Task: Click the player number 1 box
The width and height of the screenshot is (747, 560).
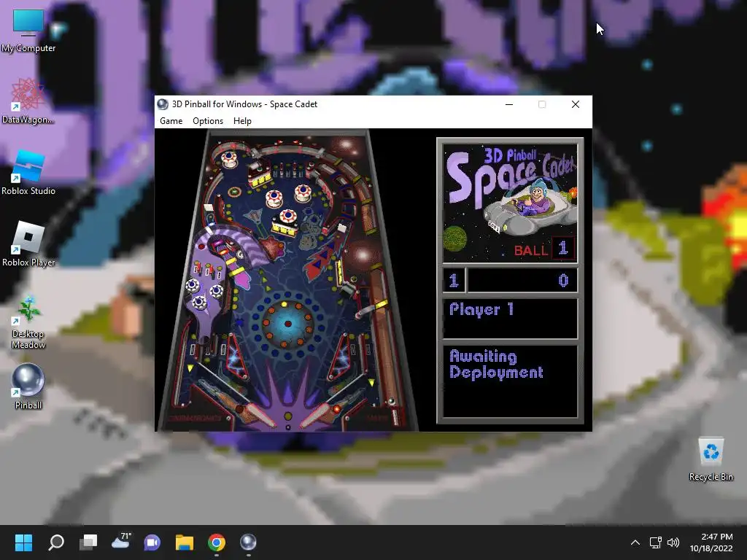Action: click(454, 281)
